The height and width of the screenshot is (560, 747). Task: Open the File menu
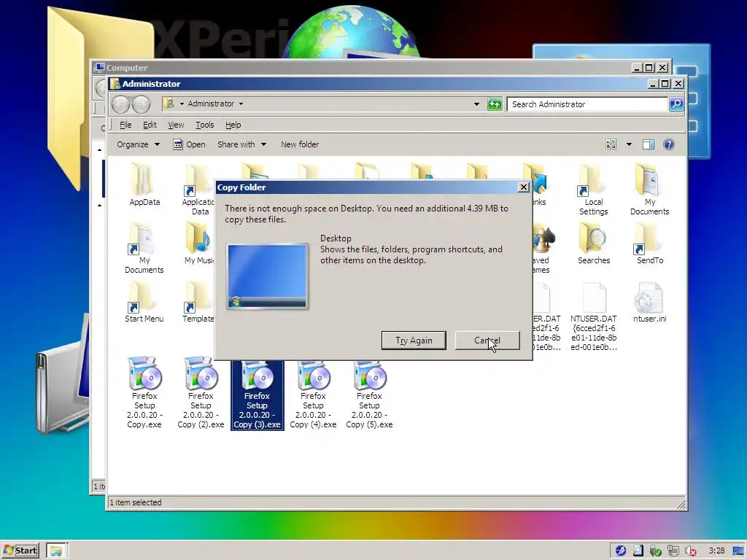125,125
